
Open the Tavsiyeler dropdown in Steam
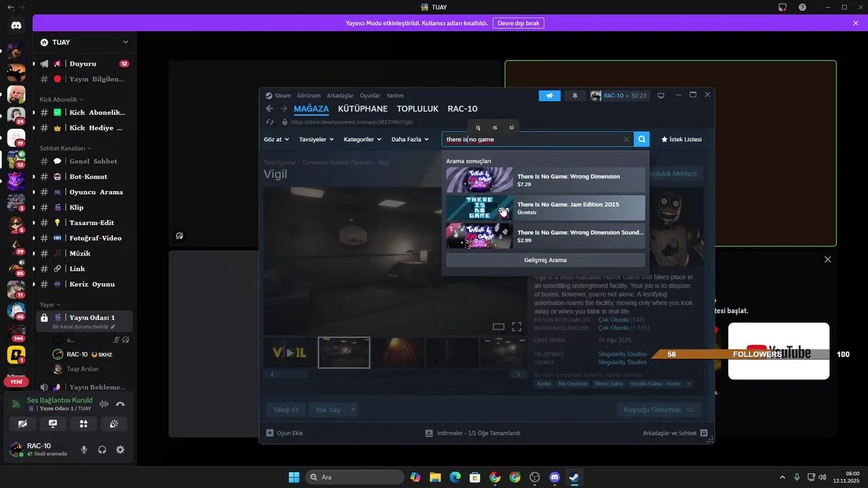pyautogui.click(x=317, y=139)
